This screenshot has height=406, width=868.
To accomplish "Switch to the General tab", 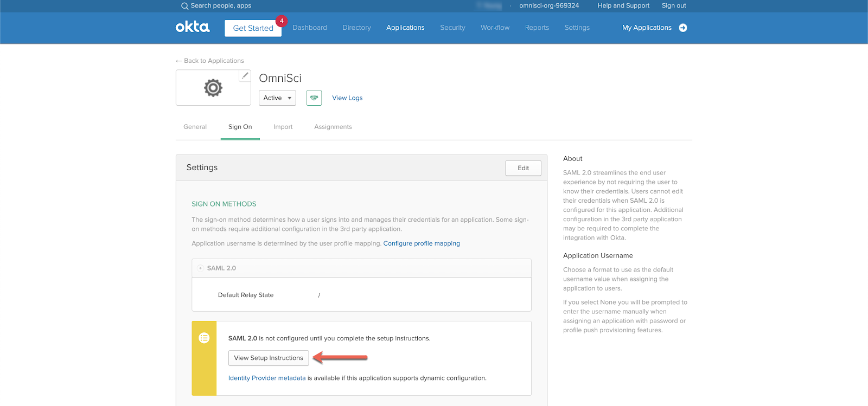I will (195, 127).
